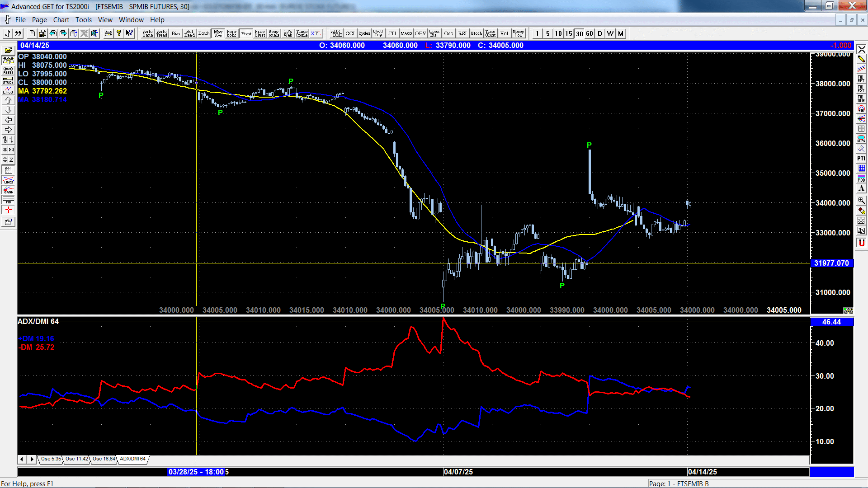Click the Trade Profile button
Viewport: 868px width, 488px height.
(x=302, y=33)
